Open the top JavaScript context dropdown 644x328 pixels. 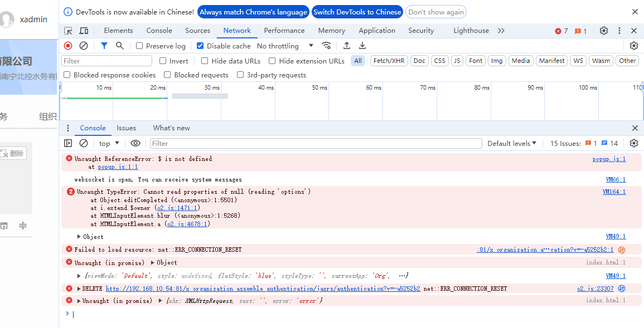[109, 143]
